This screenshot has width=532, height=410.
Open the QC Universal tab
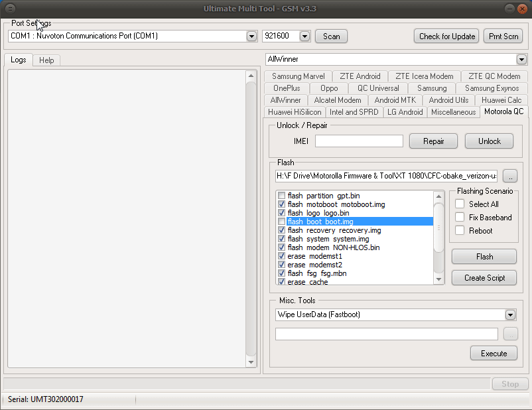(x=378, y=88)
